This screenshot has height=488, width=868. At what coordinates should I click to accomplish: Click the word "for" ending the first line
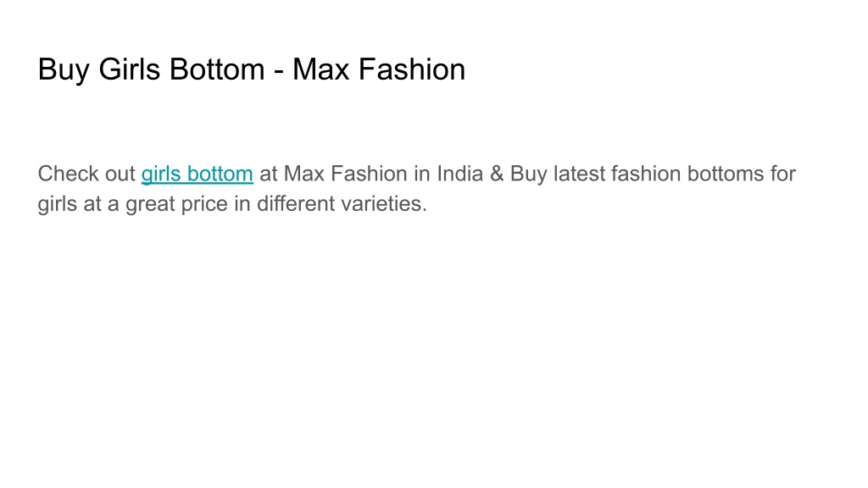click(782, 174)
